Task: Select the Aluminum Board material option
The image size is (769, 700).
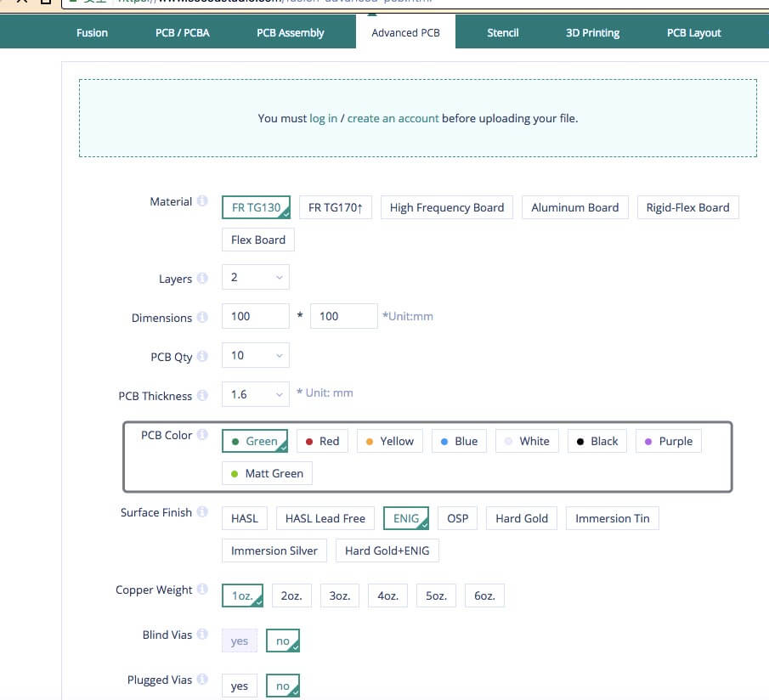Action: click(x=574, y=207)
